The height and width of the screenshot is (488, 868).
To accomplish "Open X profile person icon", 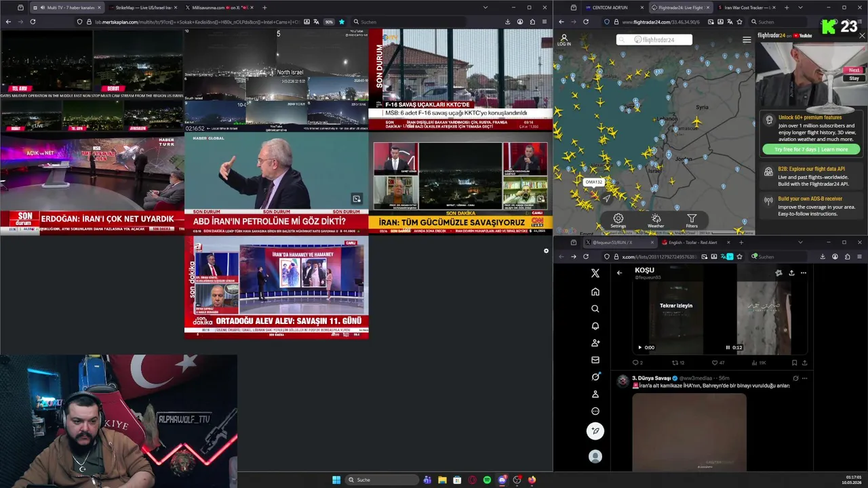I will pos(595,394).
